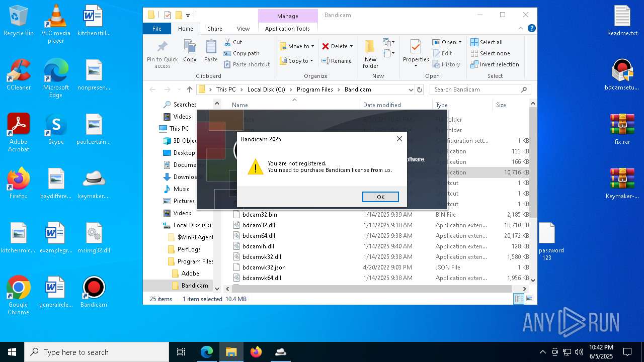The width and height of the screenshot is (644, 362).
Task: Select Bandicam desktop shortcut icon
Action: [94, 292]
